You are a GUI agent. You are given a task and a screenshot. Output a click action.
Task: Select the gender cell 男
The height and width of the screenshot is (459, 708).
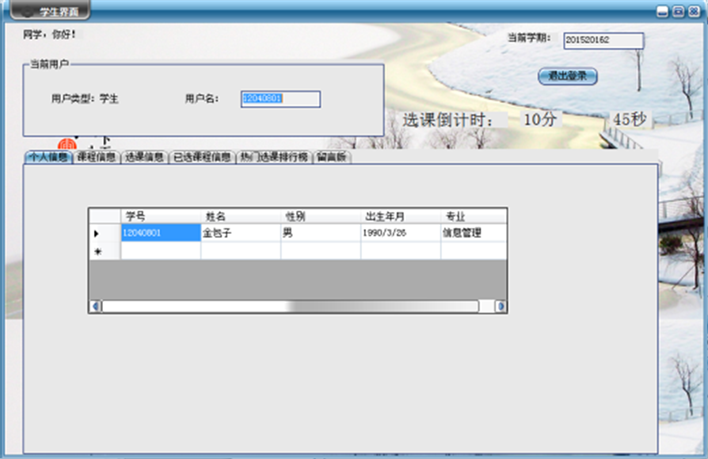pos(321,233)
